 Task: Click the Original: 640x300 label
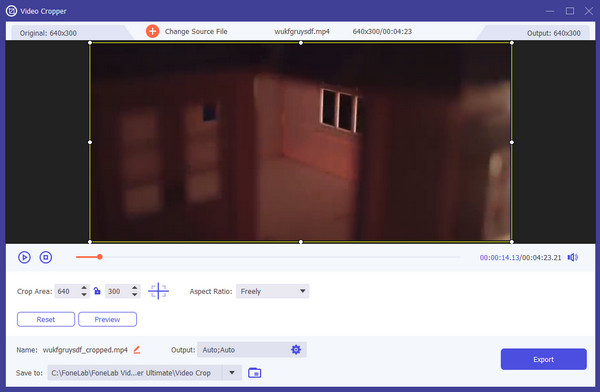pos(48,33)
